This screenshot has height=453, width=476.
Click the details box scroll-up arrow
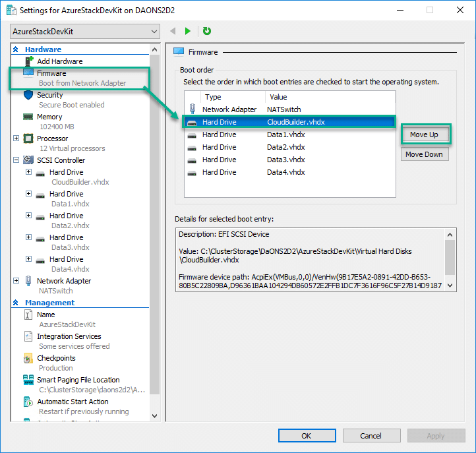point(450,235)
